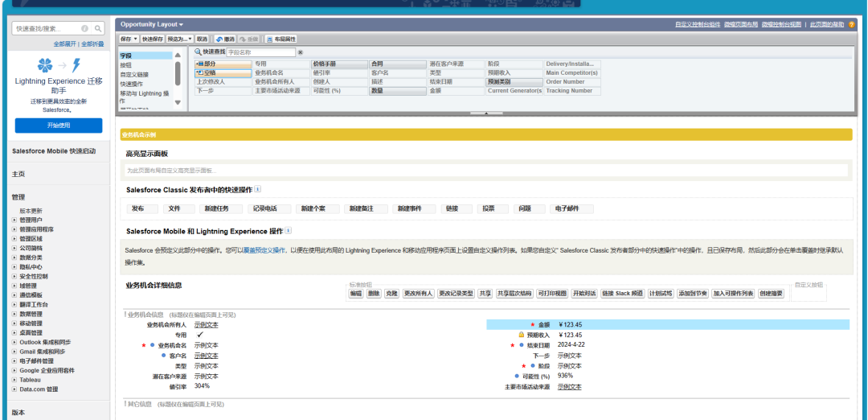The image size is (868, 420).
Task: Click 版本更新 in sidebar
Action: pos(31,211)
